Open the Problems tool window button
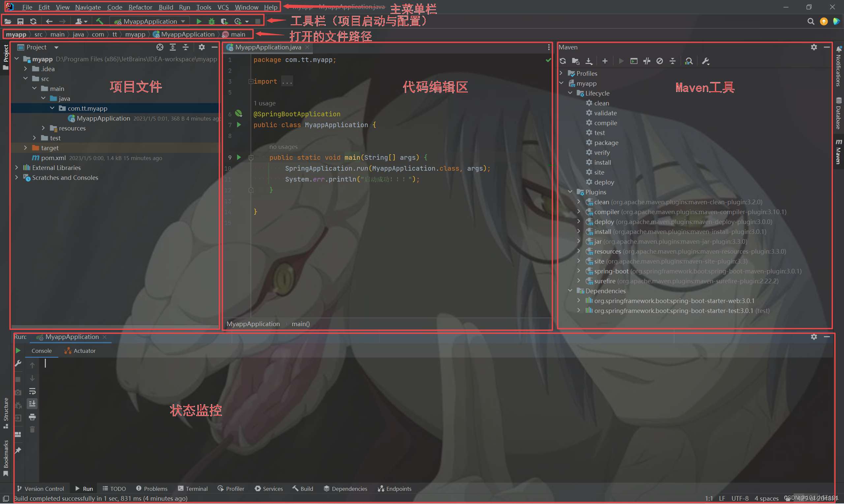The height and width of the screenshot is (504, 844). [x=152, y=489]
